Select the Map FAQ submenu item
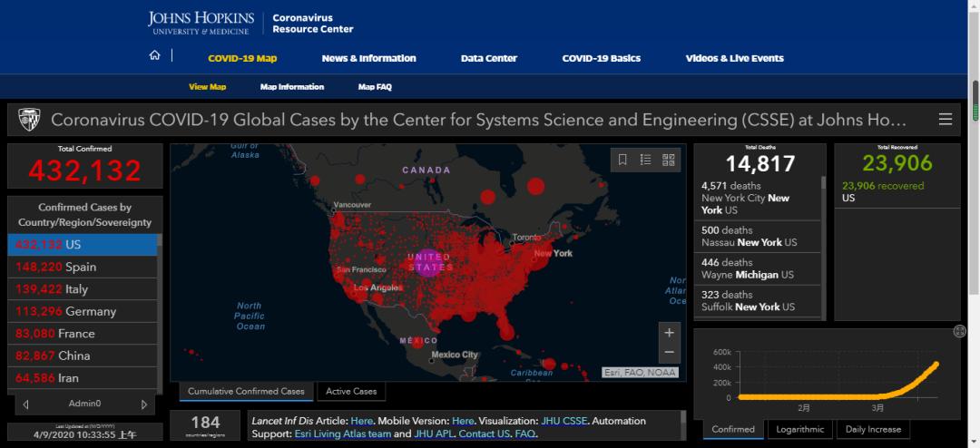This screenshot has height=448, width=980. pos(375,87)
